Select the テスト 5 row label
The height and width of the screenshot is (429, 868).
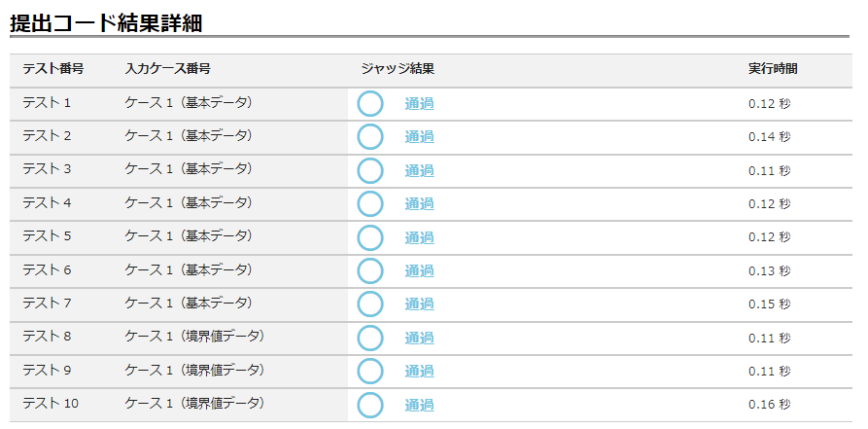[47, 236]
